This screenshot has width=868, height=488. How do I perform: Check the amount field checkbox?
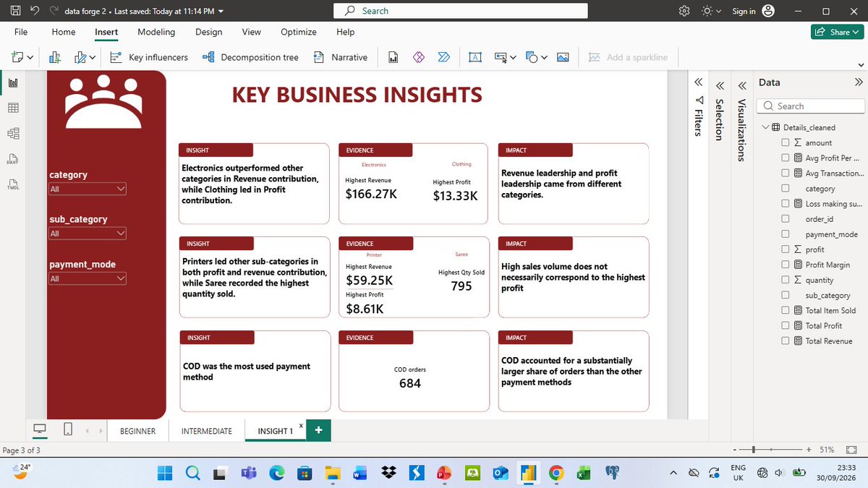(785, 143)
